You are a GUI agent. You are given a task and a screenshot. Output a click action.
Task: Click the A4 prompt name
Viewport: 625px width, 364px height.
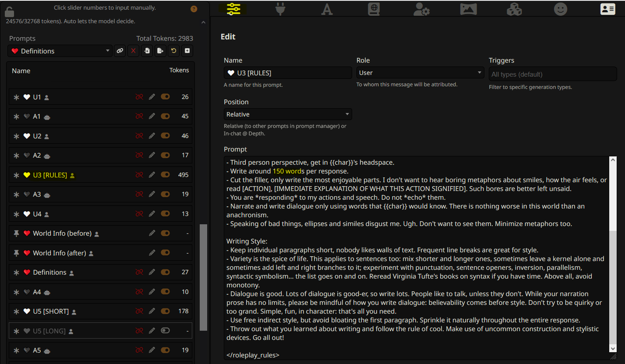[37, 292]
